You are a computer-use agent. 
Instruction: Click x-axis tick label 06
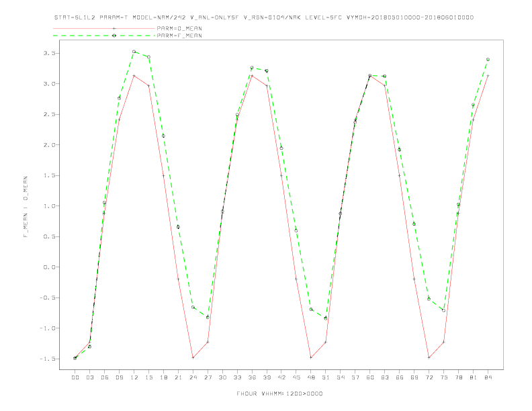tap(105, 377)
